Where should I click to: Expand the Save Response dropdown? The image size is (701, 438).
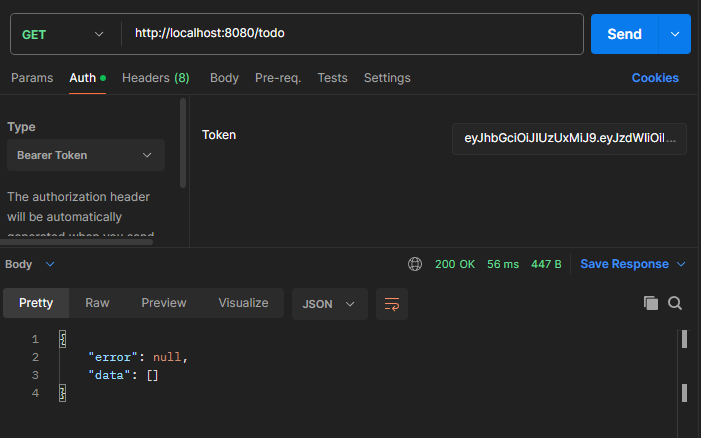(x=633, y=264)
